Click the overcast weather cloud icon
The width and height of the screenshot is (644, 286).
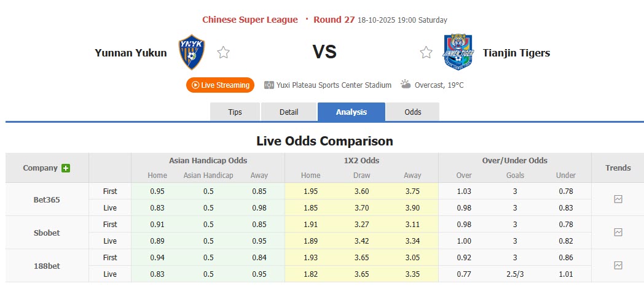pyautogui.click(x=406, y=85)
